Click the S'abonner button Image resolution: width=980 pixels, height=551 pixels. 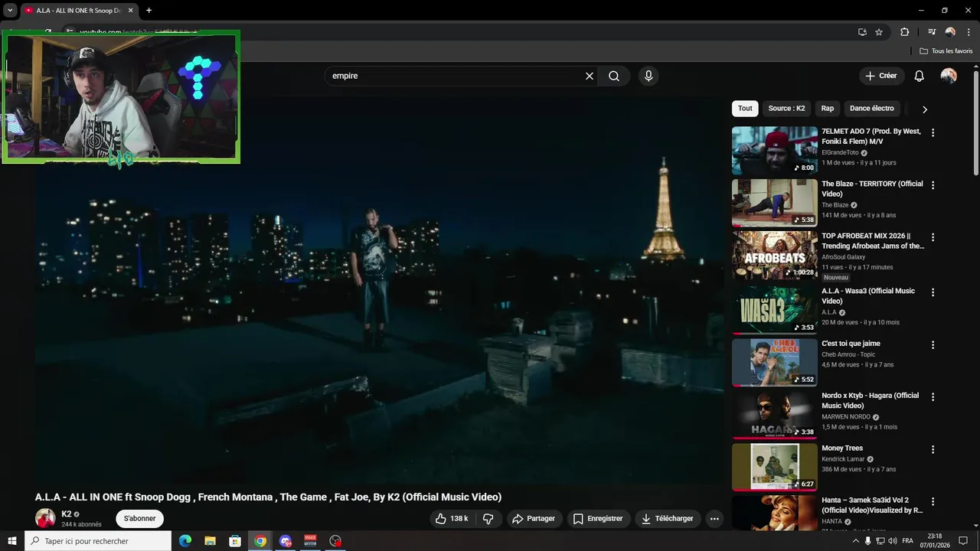tap(139, 518)
